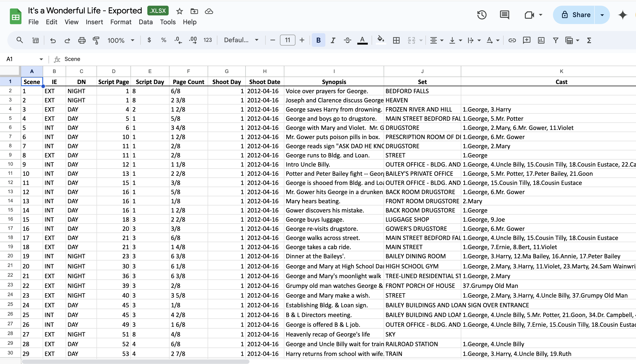Move the file to a folder
This screenshot has height=364, width=636.
click(x=194, y=11)
